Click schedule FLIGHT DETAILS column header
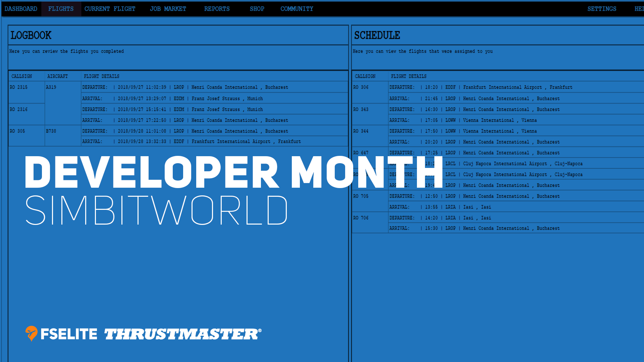Screen dimensions: 644x362 (x=409, y=76)
